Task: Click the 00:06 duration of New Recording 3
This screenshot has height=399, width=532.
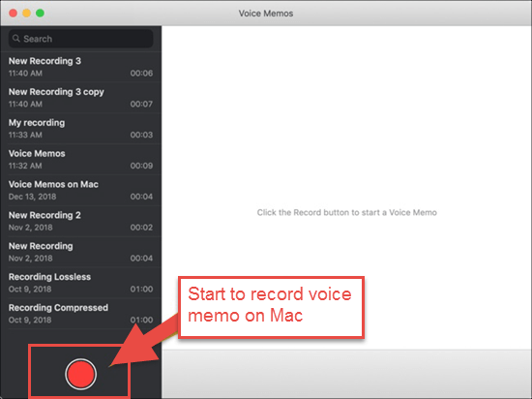Action: click(141, 73)
